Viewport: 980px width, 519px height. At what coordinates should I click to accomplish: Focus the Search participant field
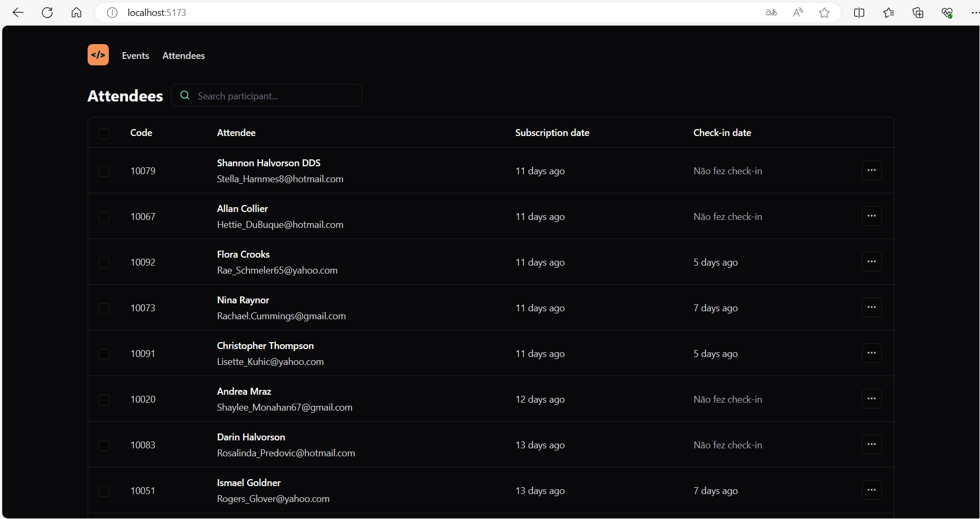point(267,96)
